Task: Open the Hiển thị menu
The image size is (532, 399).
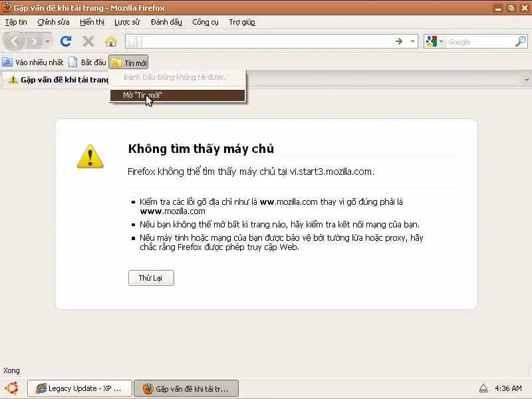Action: pyautogui.click(x=92, y=22)
